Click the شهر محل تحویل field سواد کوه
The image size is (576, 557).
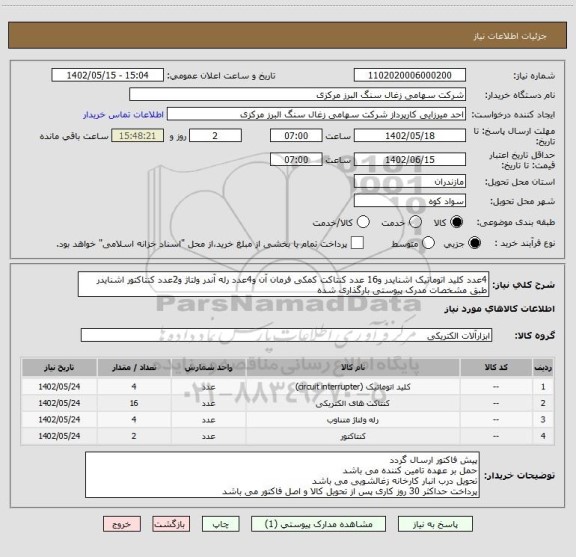(410, 201)
